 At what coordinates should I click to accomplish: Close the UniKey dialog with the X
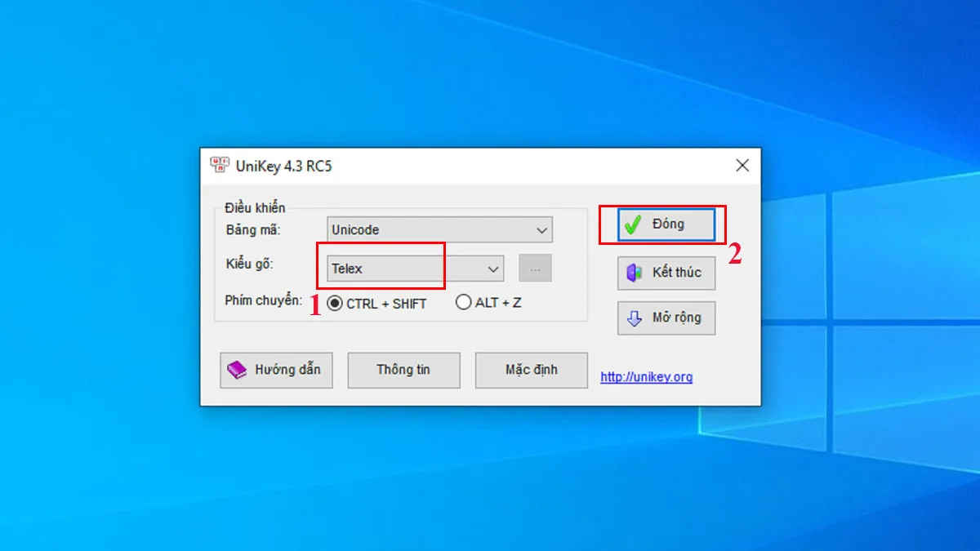click(742, 166)
